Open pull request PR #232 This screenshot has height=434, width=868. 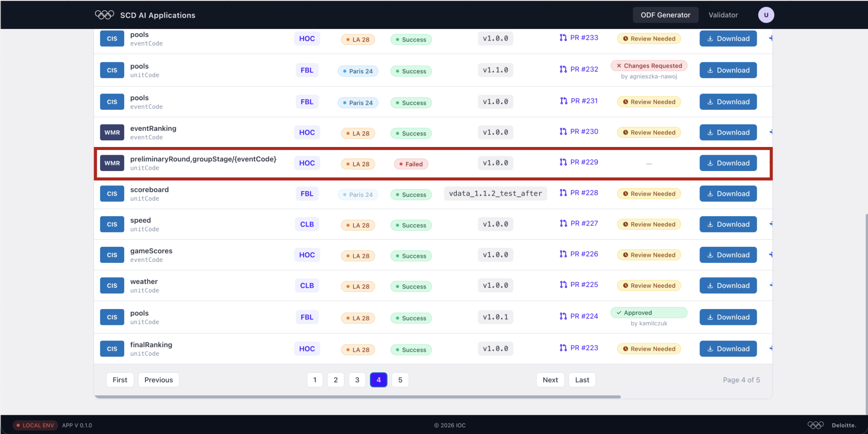579,69
